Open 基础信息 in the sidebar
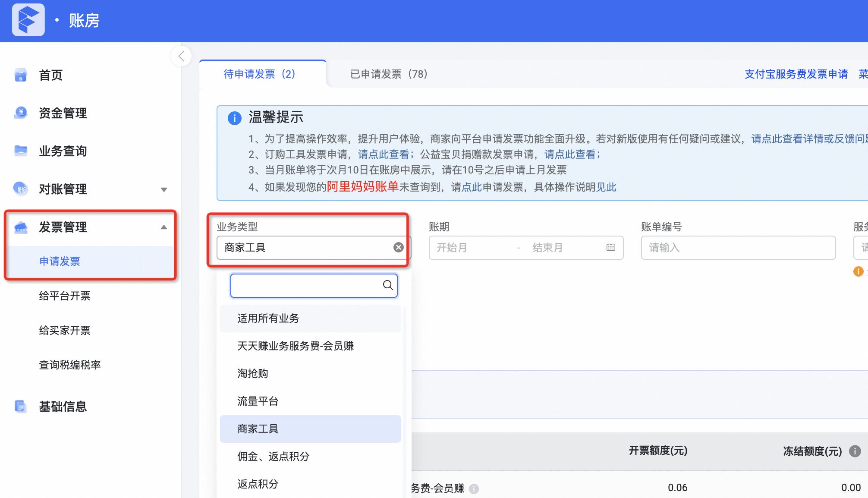Image resolution: width=868 pixels, height=498 pixels. point(63,407)
